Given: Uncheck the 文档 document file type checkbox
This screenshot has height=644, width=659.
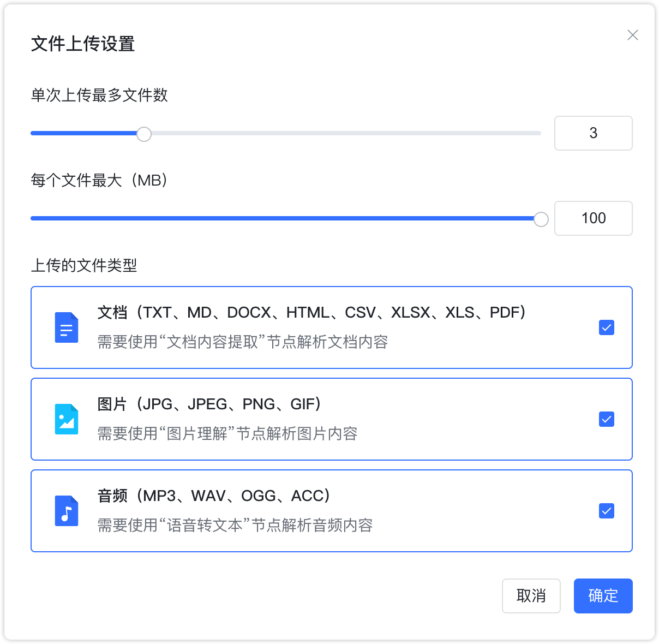Looking at the screenshot, I should pos(606,327).
